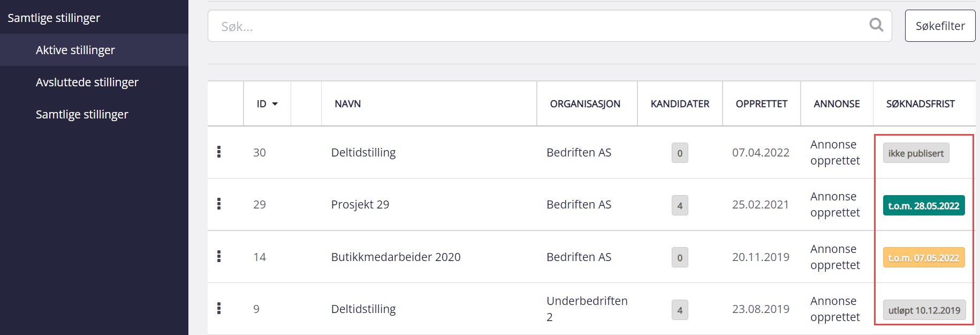
Task: Click the ikke publisert status badge
Action: pos(916,153)
